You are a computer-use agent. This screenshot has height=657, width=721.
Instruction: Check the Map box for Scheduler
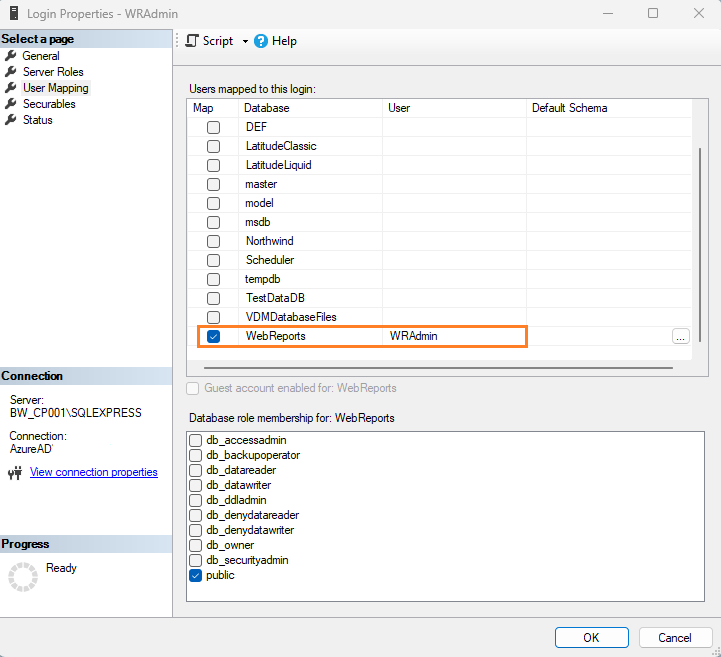click(x=213, y=260)
